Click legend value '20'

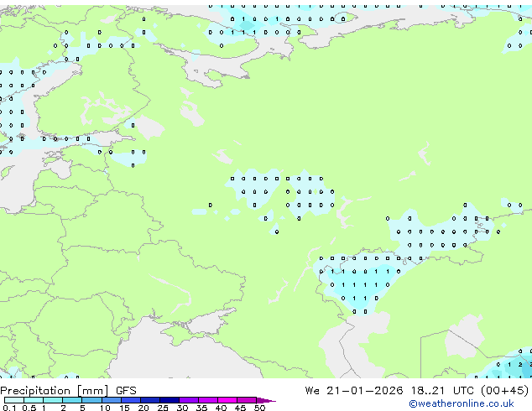point(143,408)
